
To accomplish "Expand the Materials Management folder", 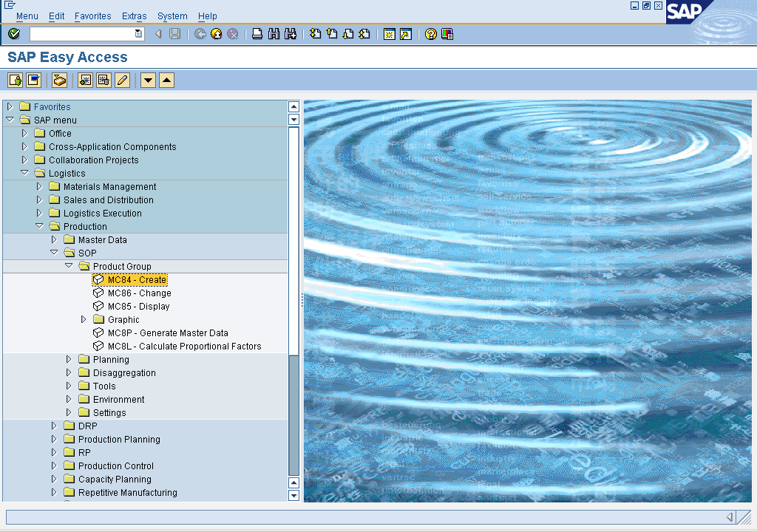I will pyautogui.click(x=40, y=186).
